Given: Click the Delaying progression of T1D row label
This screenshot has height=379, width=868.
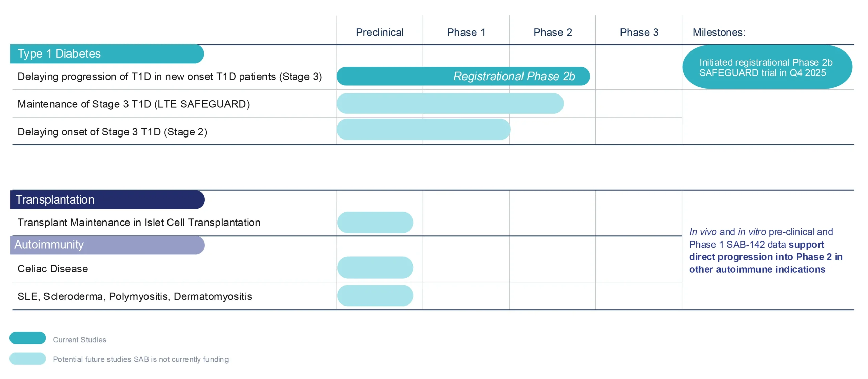Looking at the screenshot, I should tap(170, 77).
